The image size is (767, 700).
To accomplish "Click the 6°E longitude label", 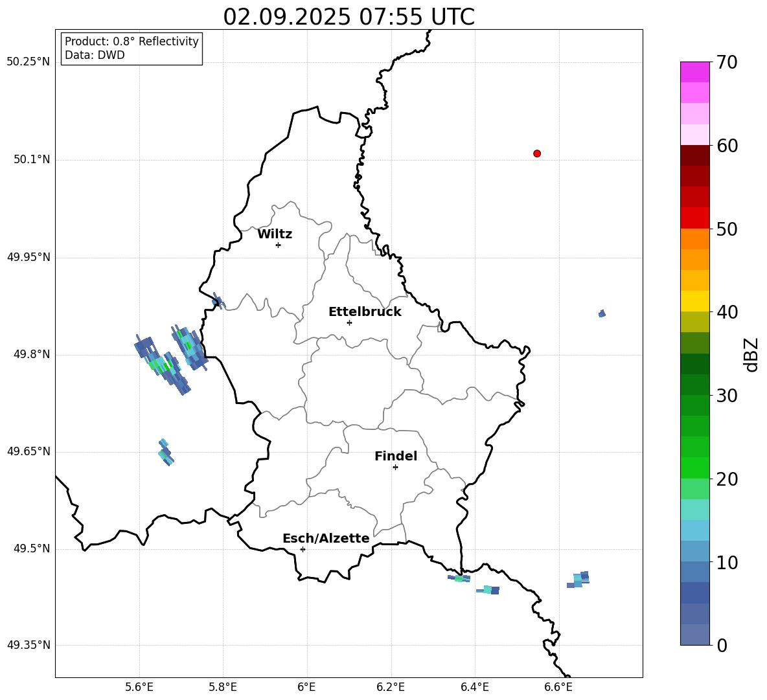I will [306, 687].
